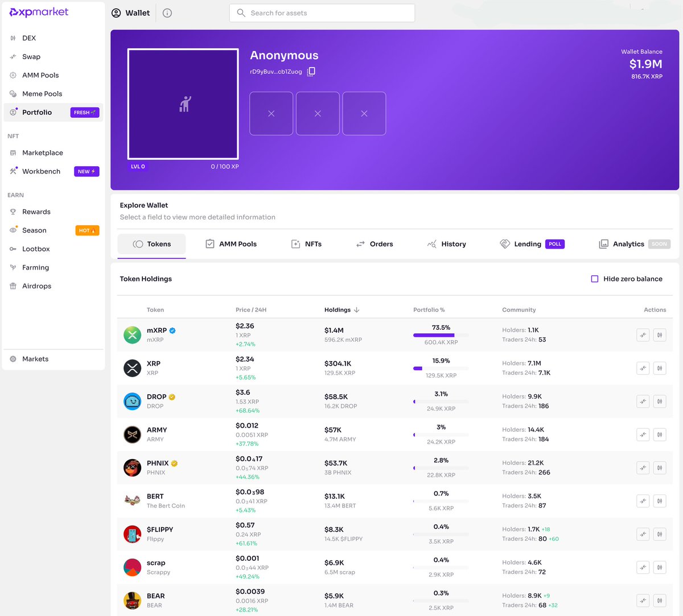683x616 pixels.
Task: Click the second empty badge slot
Action: 318,114
